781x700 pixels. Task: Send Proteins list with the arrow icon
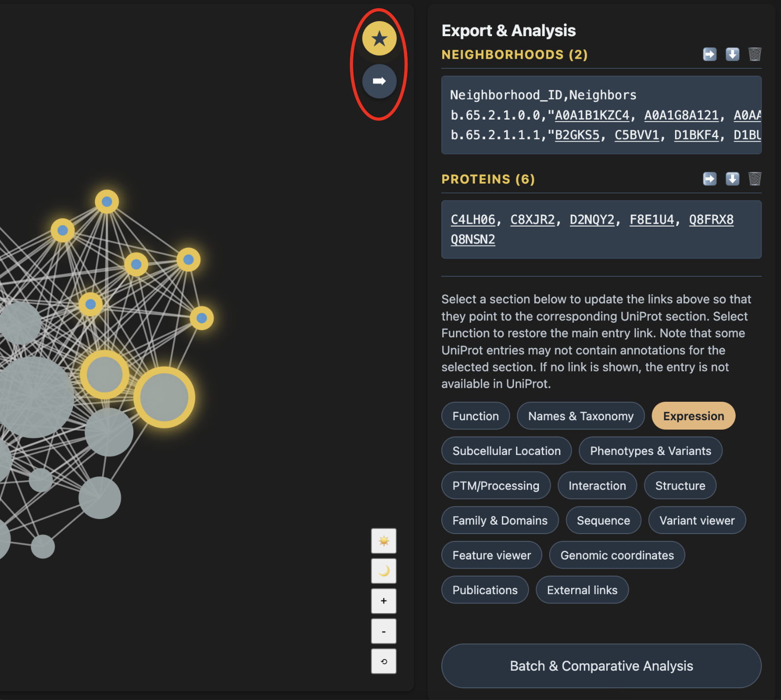coord(710,179)
